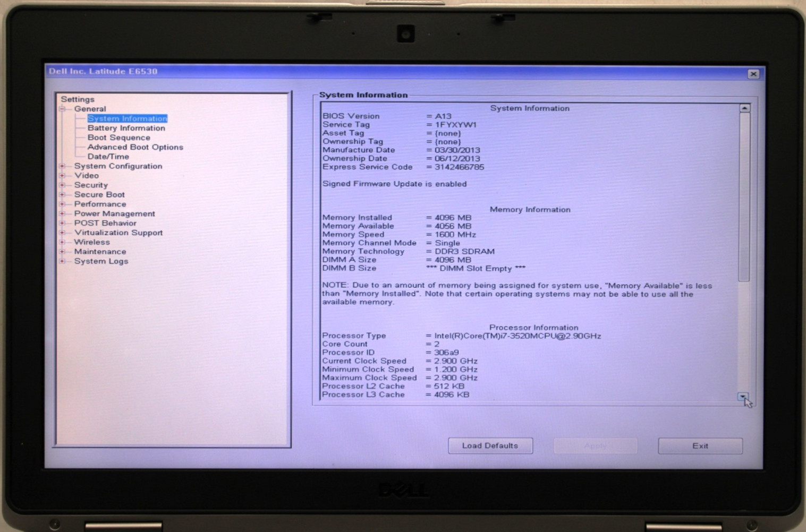Image resolution: width=806 pixels, height=532 pixels.
Task: Select the Security category label
Action: tap(91, 185)
